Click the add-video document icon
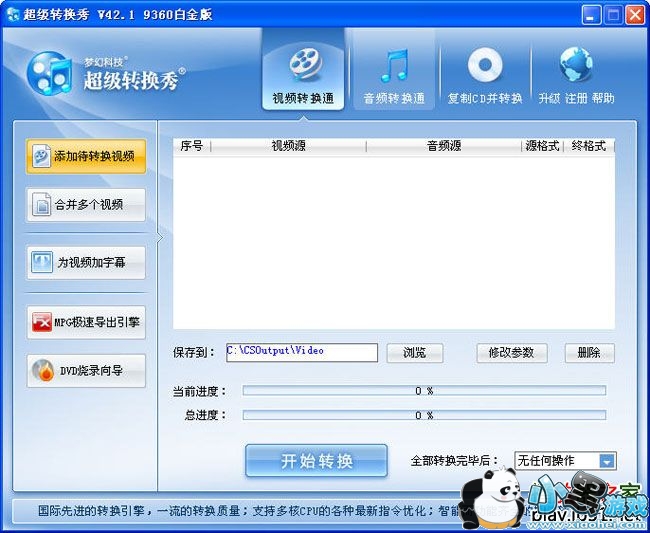The image size is (650, 533). click(42, 156)
